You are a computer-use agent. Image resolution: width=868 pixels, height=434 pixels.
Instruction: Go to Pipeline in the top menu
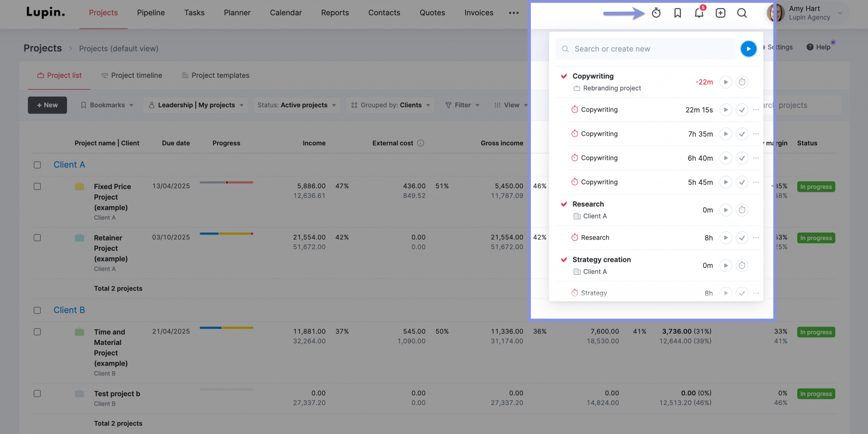pyautogui.click(x=151, y=13)
